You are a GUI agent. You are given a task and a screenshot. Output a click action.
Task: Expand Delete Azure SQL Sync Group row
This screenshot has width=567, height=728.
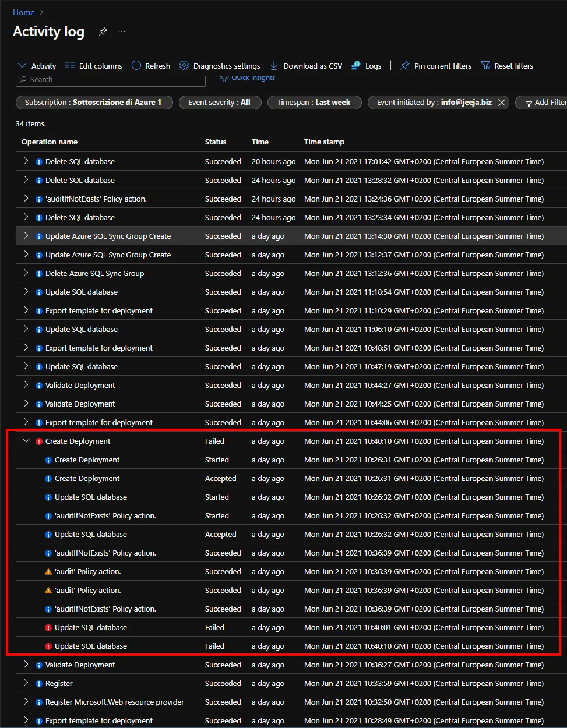(26, 273)
